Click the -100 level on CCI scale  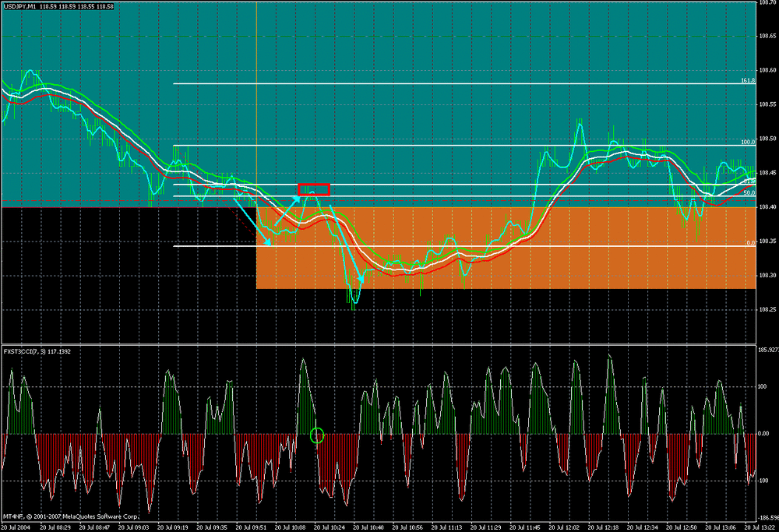(x=763, y=481)
